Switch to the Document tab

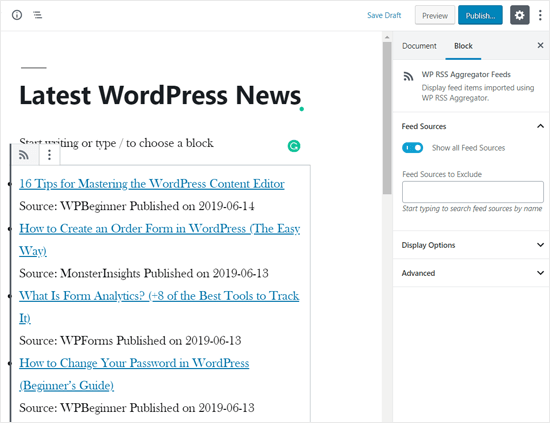419,46
